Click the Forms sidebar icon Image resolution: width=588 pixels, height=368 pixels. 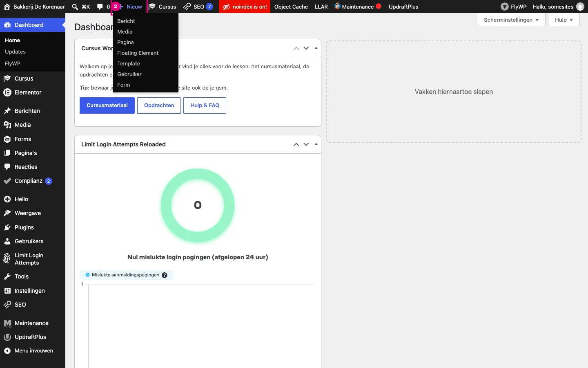7,139
